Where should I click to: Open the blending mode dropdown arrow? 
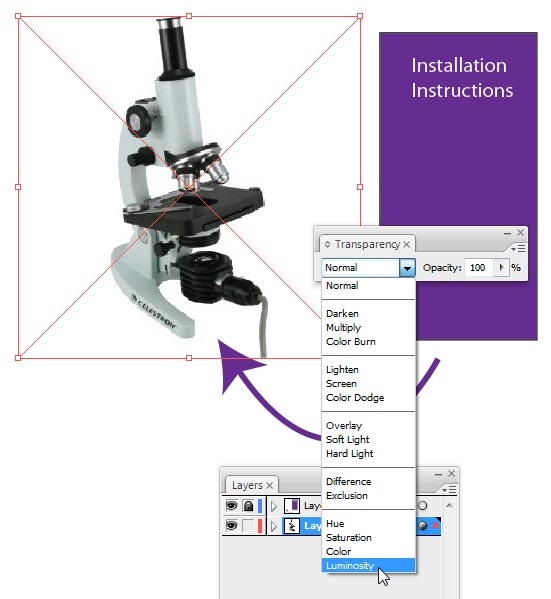pyautogui.click(x=407, y=268)
